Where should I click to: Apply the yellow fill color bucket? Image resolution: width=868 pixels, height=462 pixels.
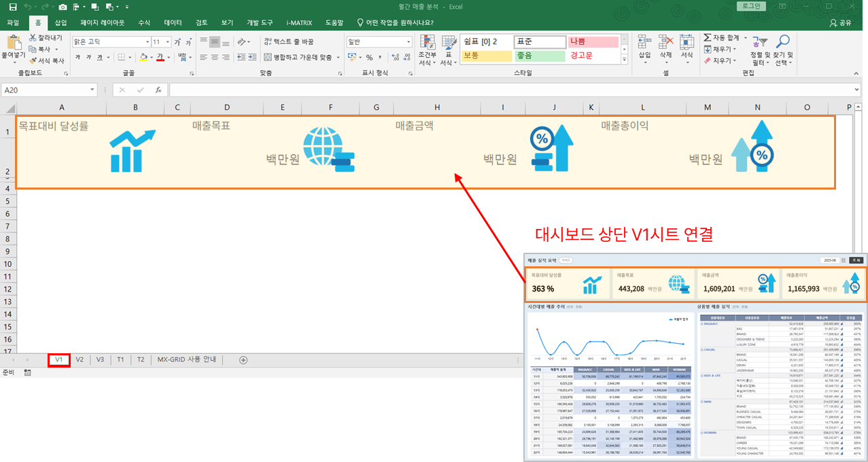(x=143, y=58)
